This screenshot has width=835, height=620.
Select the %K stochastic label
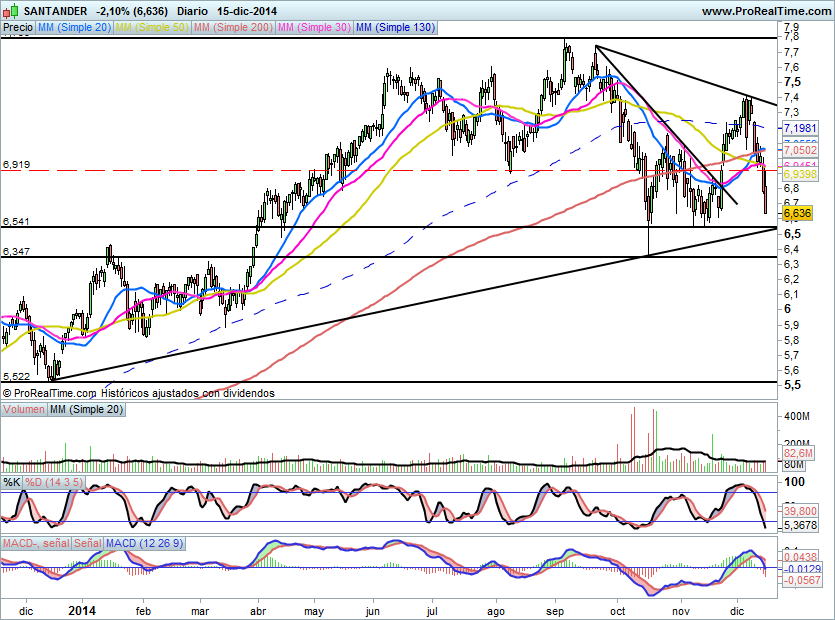(12, 482)
